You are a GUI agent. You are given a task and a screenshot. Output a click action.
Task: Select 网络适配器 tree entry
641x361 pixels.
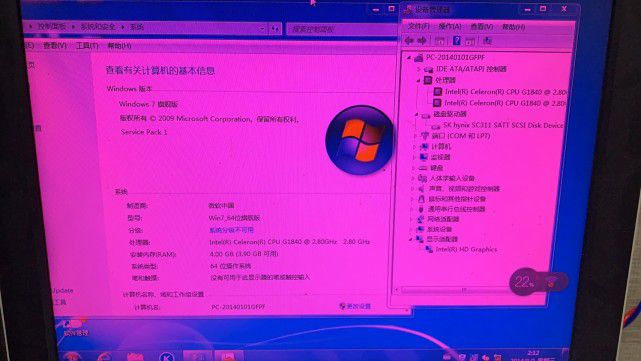(443, 219)
